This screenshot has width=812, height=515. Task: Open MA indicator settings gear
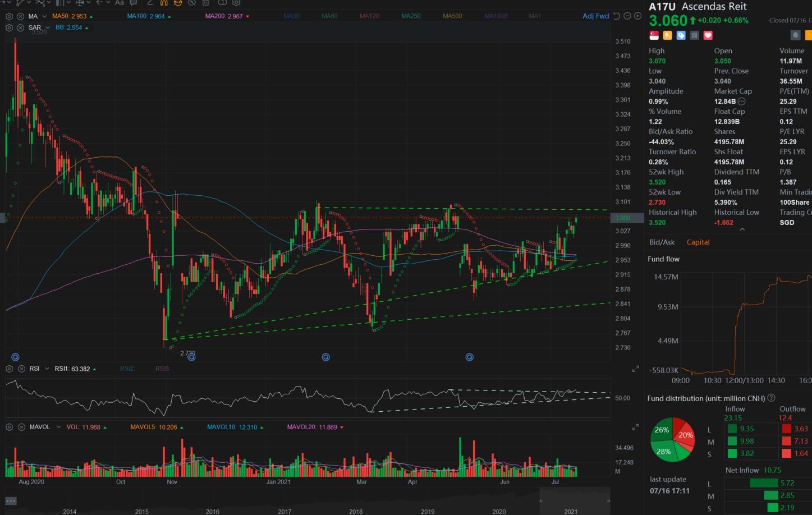tap(9, 16)
